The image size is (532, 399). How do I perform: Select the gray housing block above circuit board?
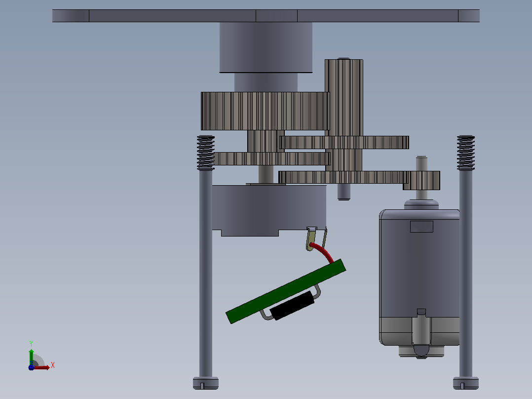click(269, 210)
